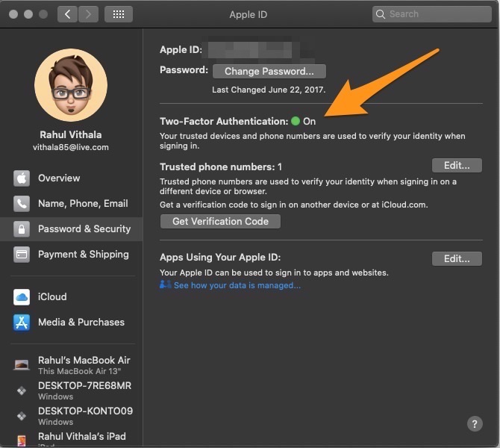
Task: Click the lock icon for Password & Security
Action: [22, 229]
